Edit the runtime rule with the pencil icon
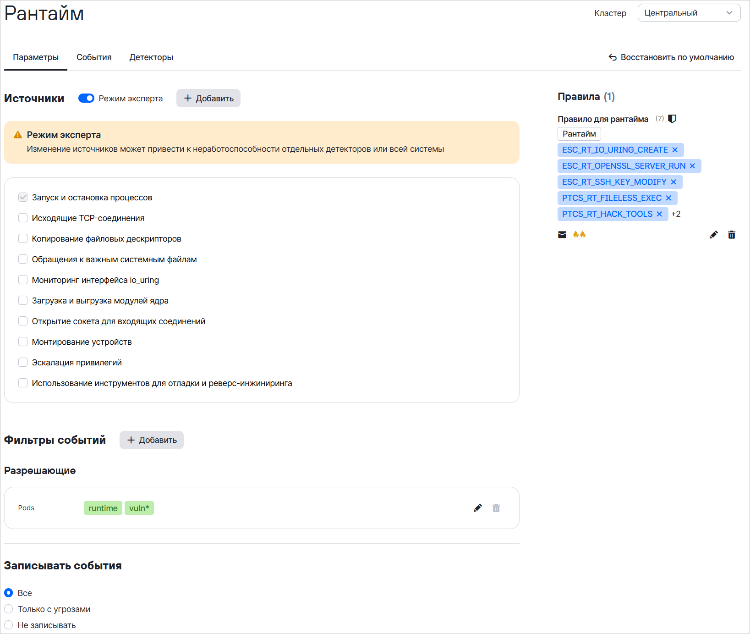The height and width of the screenshot is (634, 750). [714, 234]
